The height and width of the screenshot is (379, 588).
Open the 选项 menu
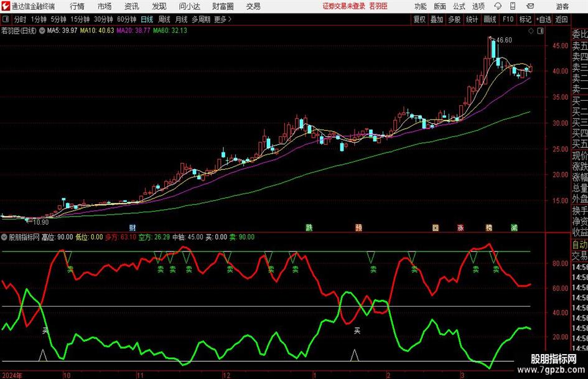478,6
